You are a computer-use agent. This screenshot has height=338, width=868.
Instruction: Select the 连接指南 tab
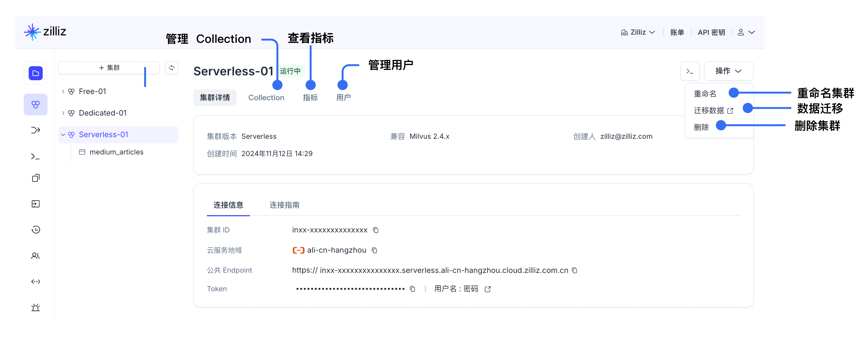tap(284, 205)
